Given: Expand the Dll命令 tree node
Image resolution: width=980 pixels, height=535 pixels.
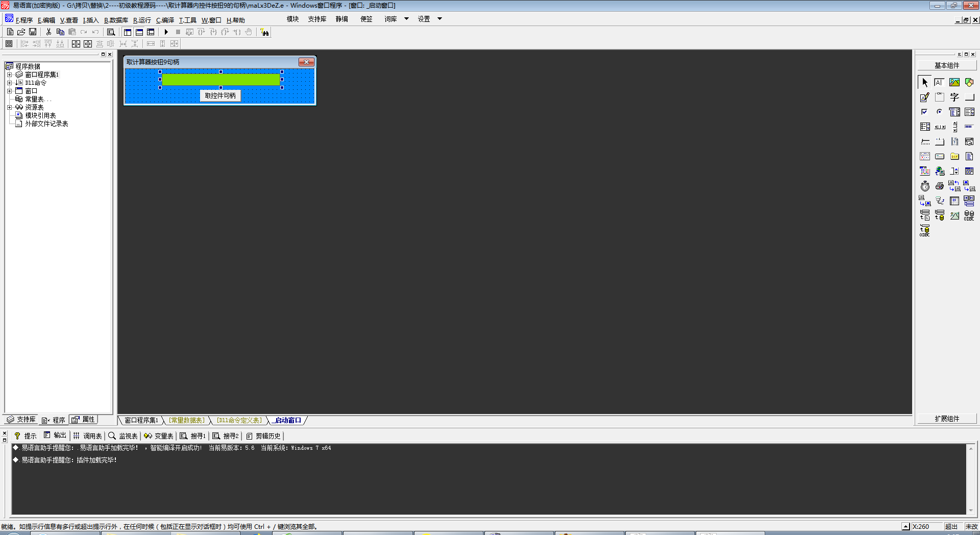Looking at the screenshot, I should 9,83.
